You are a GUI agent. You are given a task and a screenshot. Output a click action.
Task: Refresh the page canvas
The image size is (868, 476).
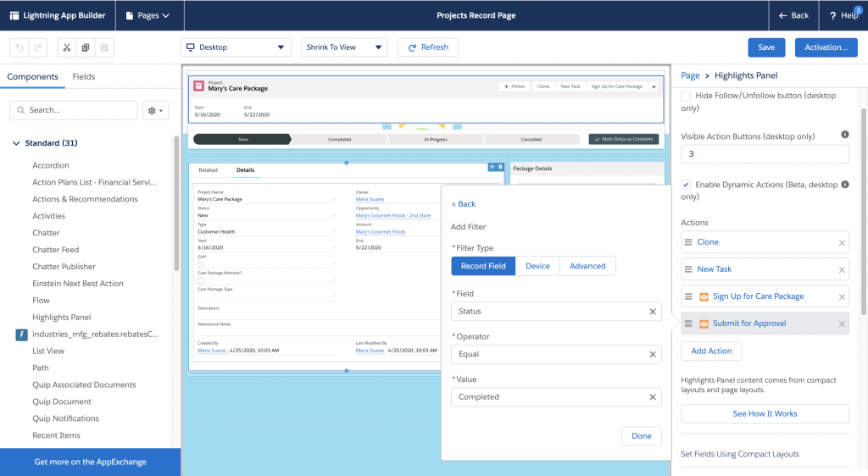pyautogui.click(x=428, y=47)
